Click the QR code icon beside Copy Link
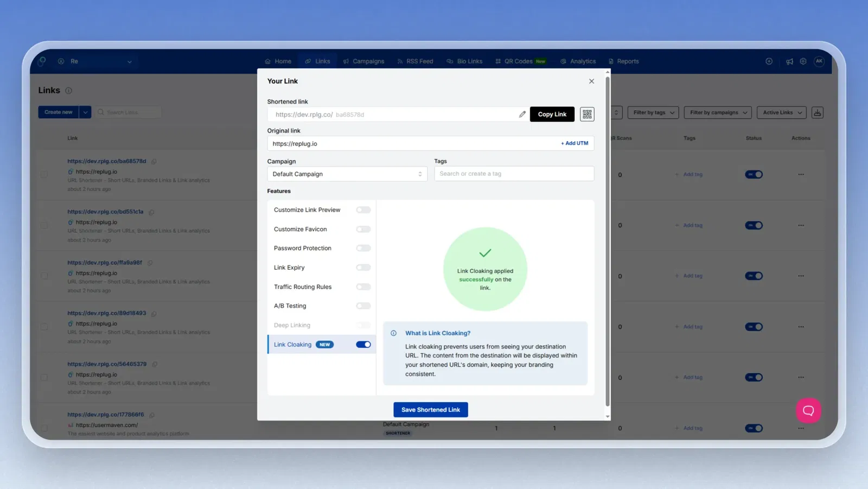This screenshot has height=489, width=868. pos(587,114)
